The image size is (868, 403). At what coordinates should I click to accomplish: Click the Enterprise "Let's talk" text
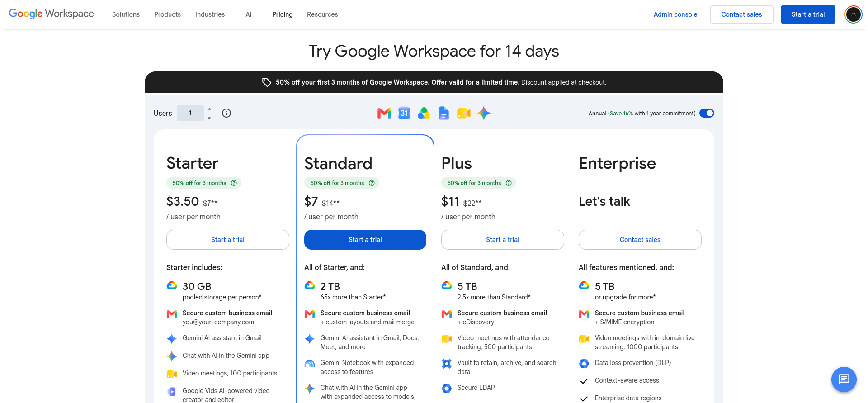click(604, 201)
